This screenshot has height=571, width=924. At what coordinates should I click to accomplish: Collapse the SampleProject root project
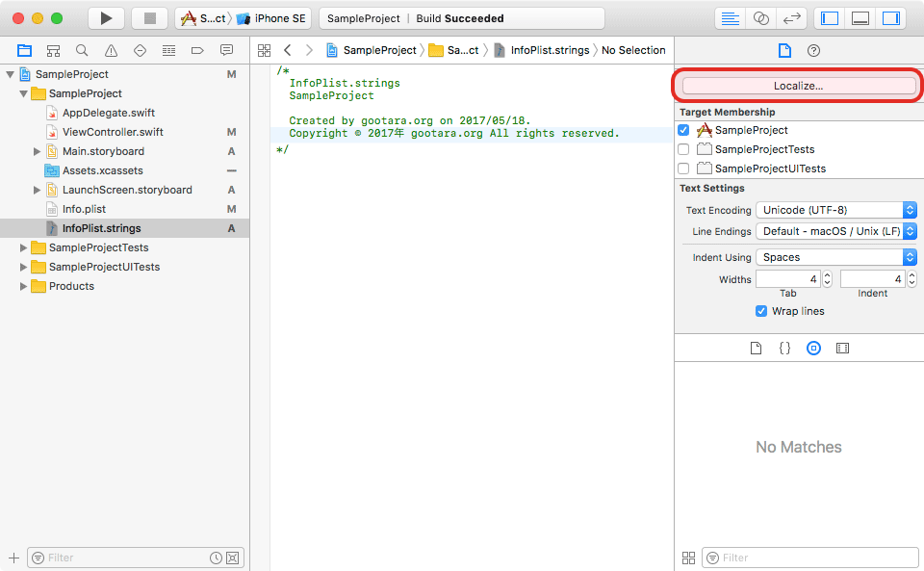tap(10, 74)
